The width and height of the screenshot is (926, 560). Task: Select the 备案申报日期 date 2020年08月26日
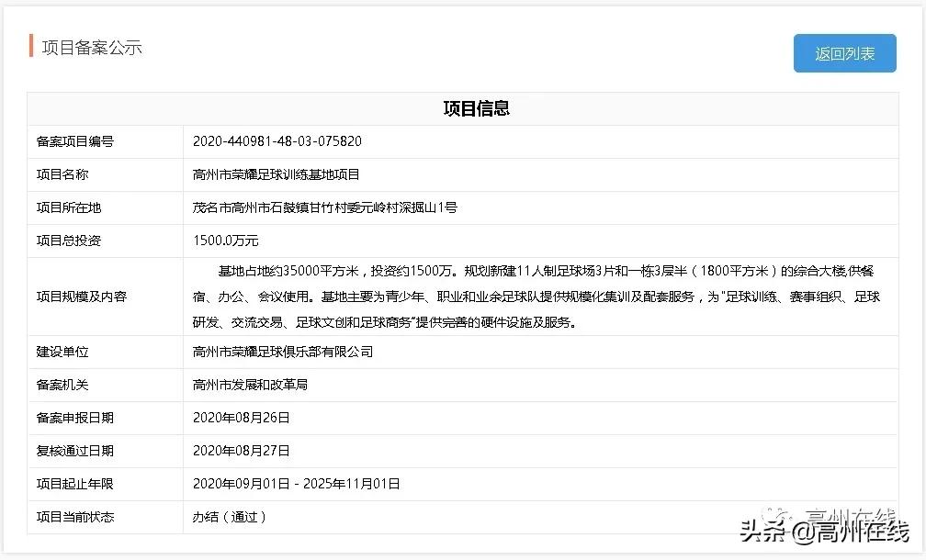click(243, 418)
